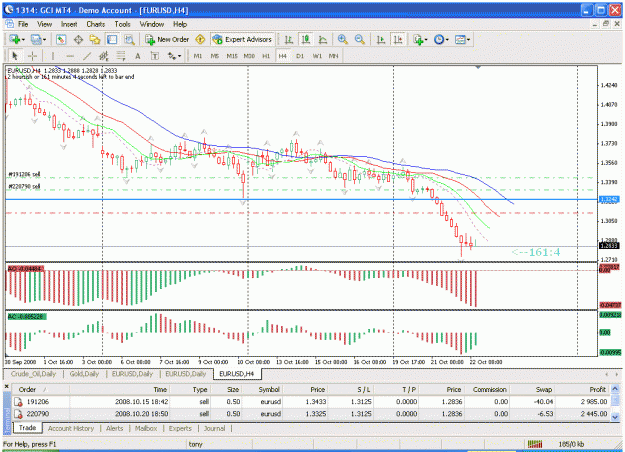This screenshot has width=625, height=452.
Task: Select the crosshair tool
Action: coord(32,56)
